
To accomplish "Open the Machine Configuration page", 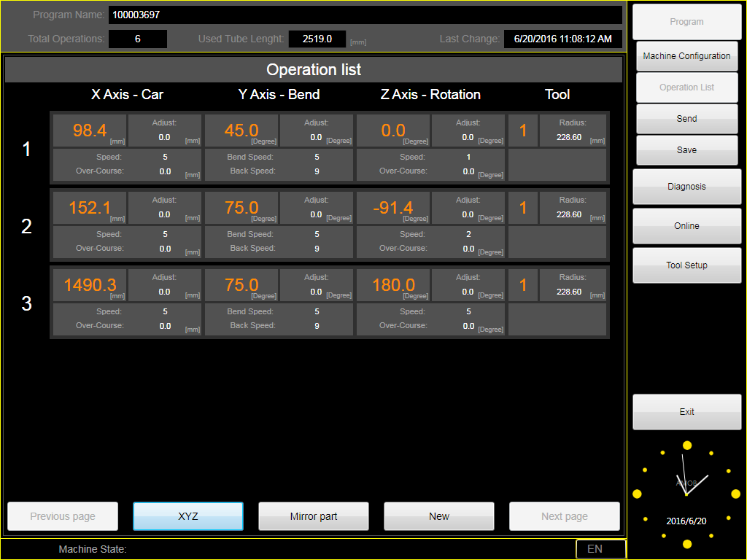I will pyautogui.click(x=686, y=56).
